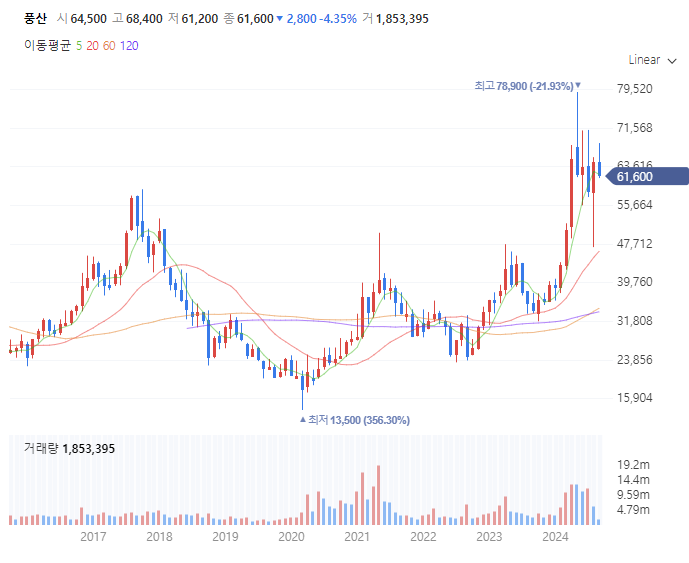Click the 2018 year axis label
Viewport: 689px width, 563px height.
pos(159,537)
